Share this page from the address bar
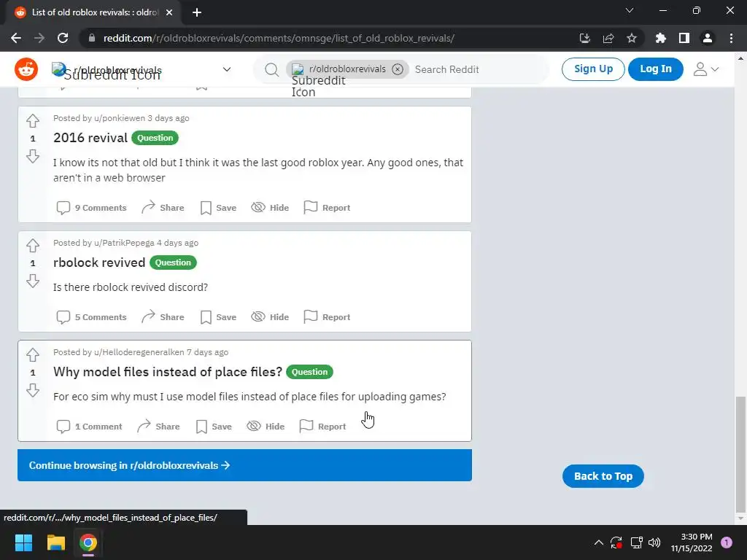 click(608, 38)
